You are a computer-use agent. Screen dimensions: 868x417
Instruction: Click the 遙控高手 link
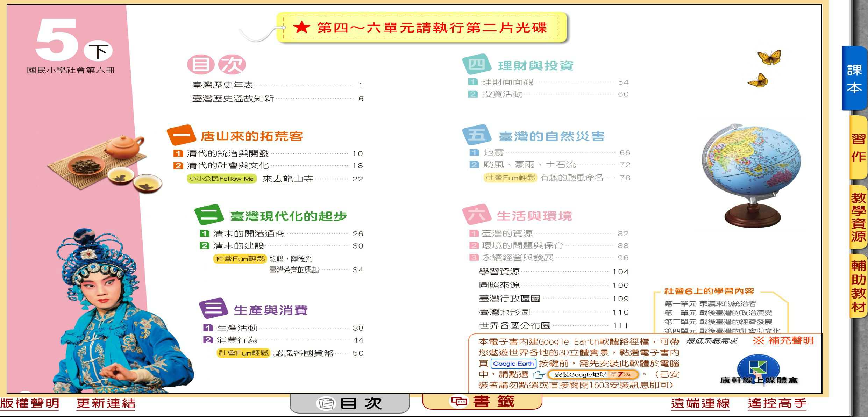[777, 403]
